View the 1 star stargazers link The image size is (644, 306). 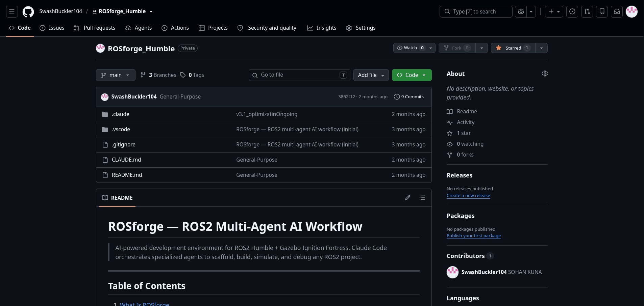[459, 133]
